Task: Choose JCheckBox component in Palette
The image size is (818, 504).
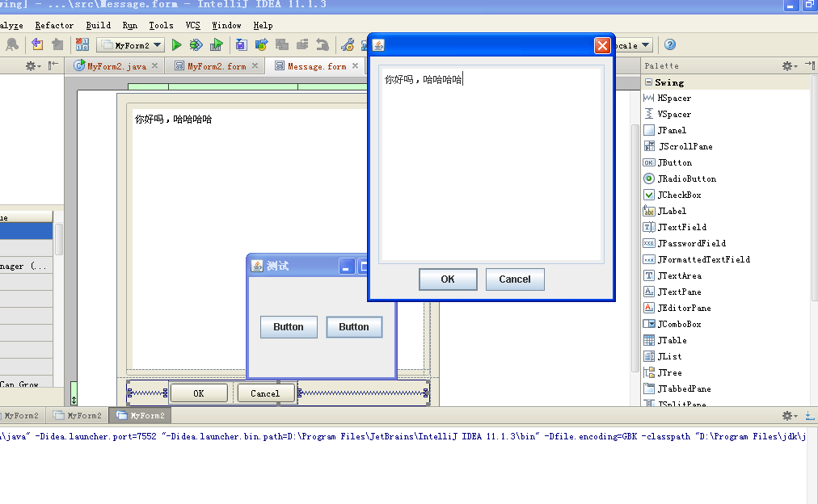Action: point(672,195)
